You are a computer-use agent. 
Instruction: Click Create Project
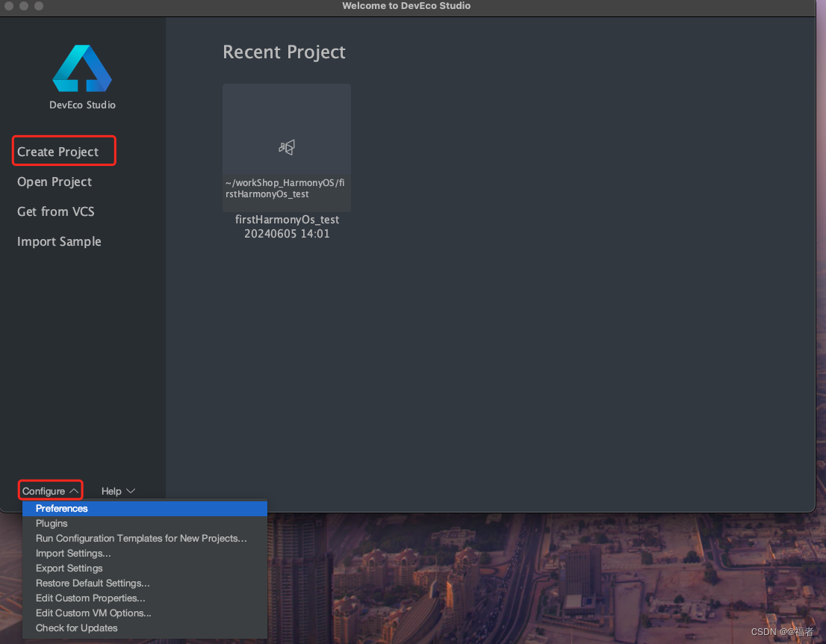[x=58, y=152]
